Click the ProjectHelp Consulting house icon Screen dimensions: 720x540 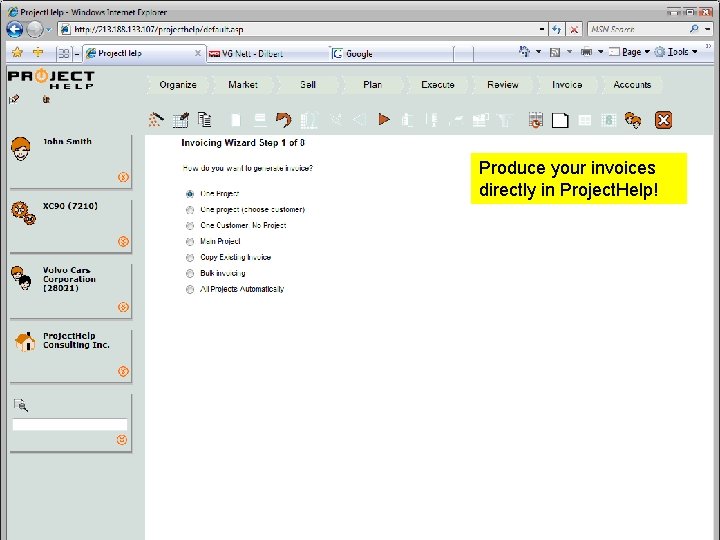click(25, 342)
